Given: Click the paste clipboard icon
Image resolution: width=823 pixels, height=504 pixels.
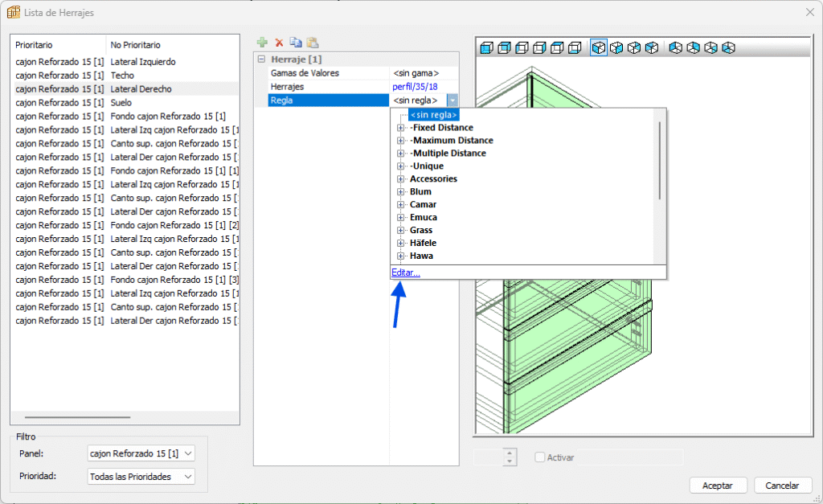Looking at the screenshot, I should click(x=313, y=43).
